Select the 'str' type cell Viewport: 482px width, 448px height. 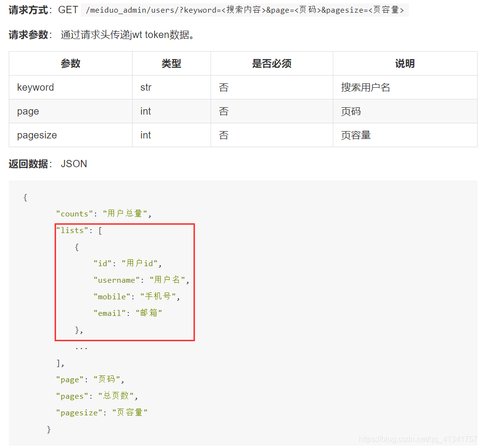tap(172, 87)
